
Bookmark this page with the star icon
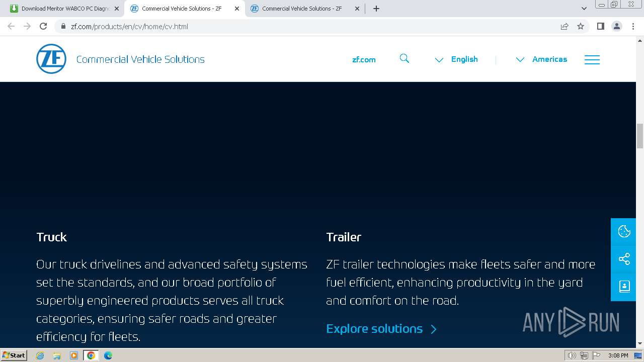(581, 26)
